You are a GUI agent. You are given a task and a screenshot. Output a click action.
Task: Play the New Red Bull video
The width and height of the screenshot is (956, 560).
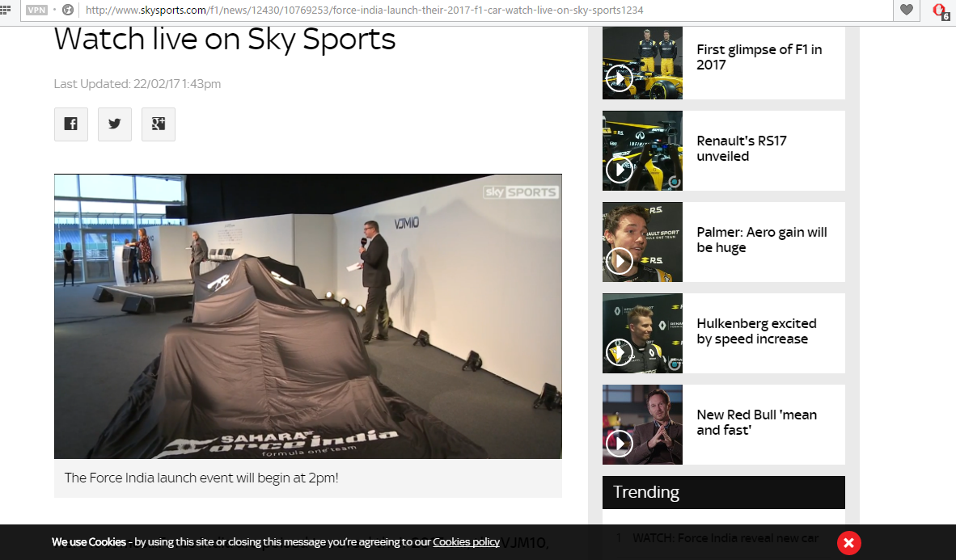(620, 444)
